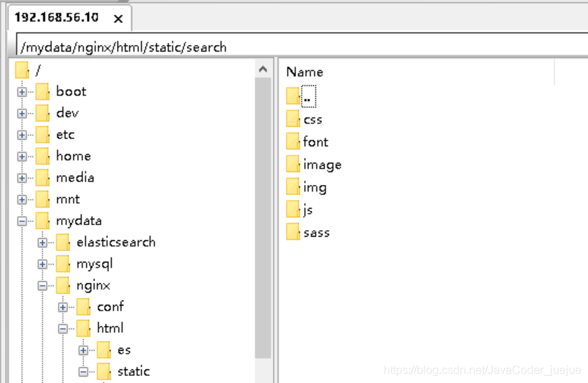Collapse the mydata folder node

22,222
